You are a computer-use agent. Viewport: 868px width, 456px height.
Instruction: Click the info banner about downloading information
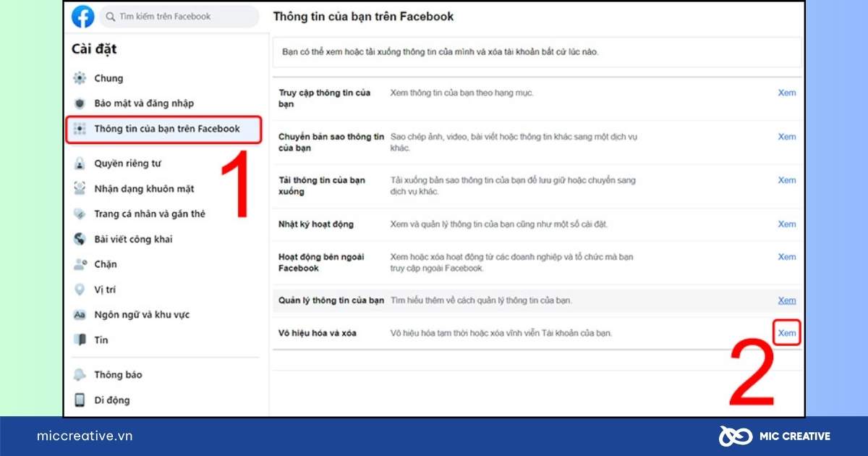click(x=537, y=52)
